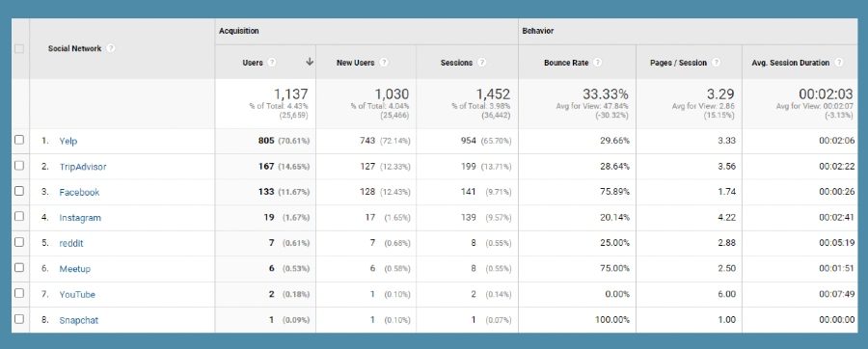Open the Facebook social network link
Screen dimensions: 868x349
click(x=79, y=192)
